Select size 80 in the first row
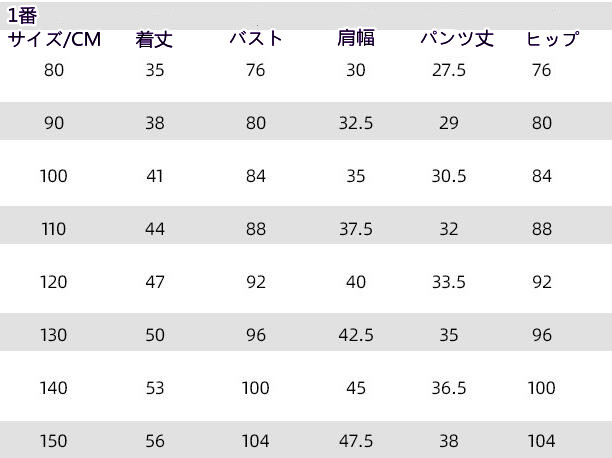Screen dimensions: 612x458 point(54,70)
